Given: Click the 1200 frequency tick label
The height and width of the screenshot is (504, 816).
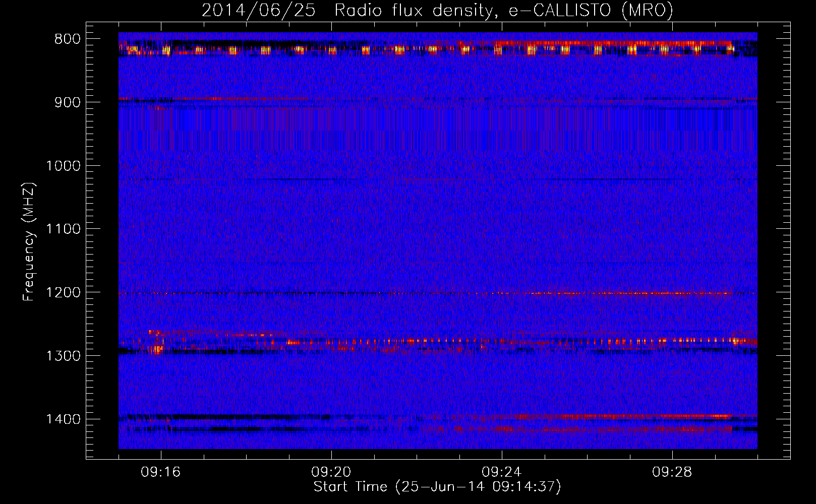Looking at the screenshot, I should (63, 293).
